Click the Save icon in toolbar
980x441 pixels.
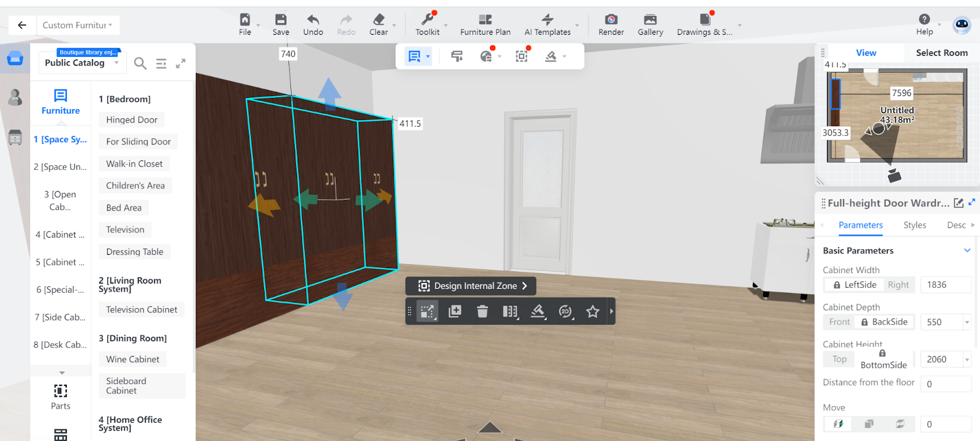coord(281,20)
